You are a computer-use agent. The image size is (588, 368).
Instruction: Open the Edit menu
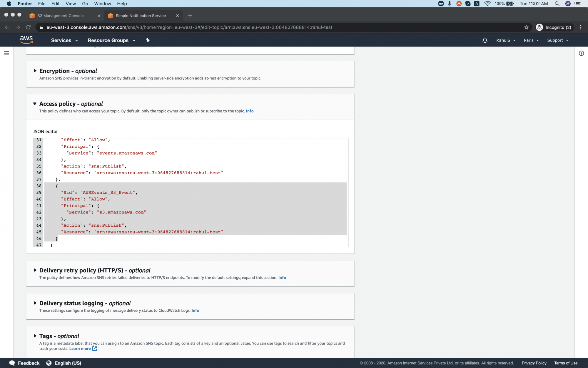click(x=55, y=4)
